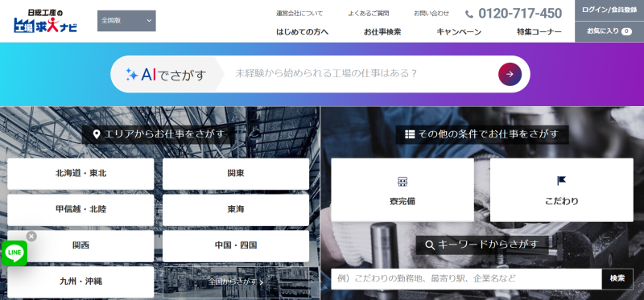Open お問い合わせ link
644x300 pixels.
point(431,14)
